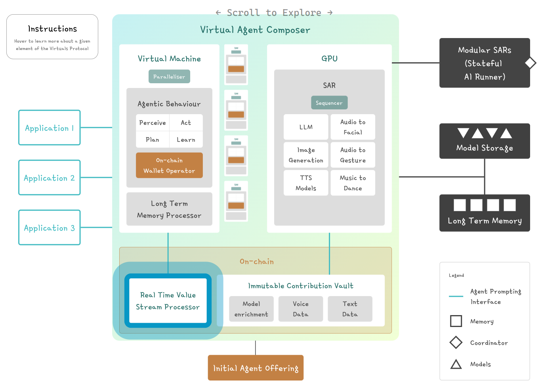Click the Perceive cell in Agentic Behaviour

coord(153,123)
